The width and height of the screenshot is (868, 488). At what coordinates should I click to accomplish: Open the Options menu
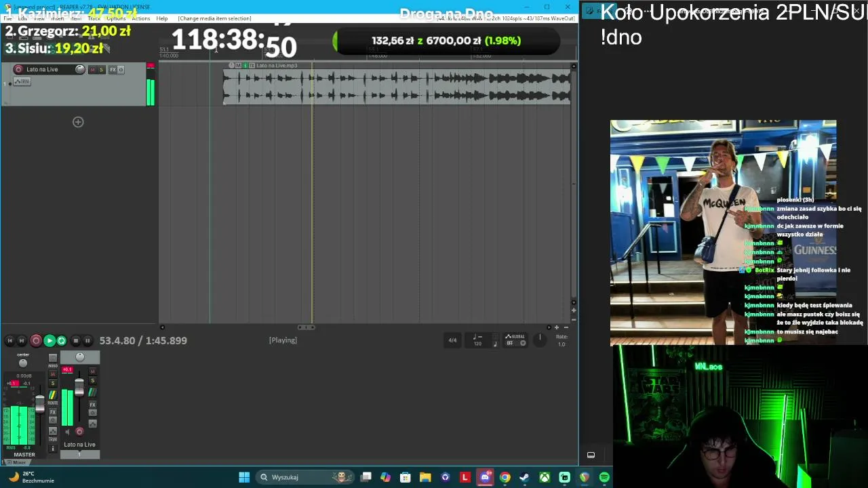click(116, 18)
